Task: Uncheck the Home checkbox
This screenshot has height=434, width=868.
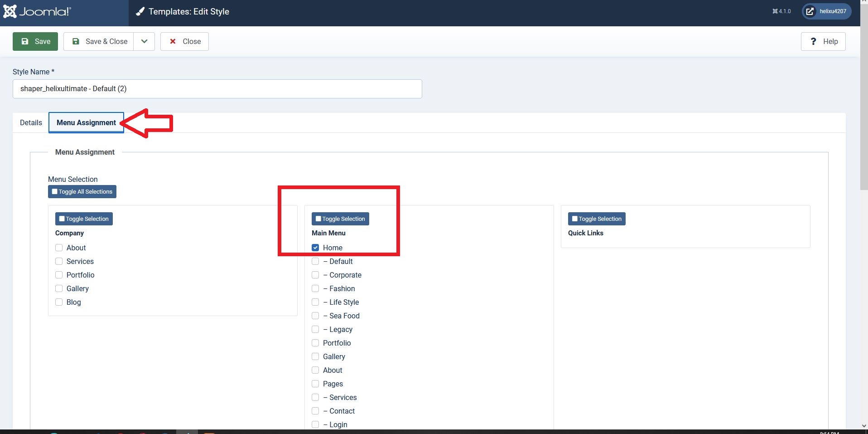Action: tap(315, 248)
